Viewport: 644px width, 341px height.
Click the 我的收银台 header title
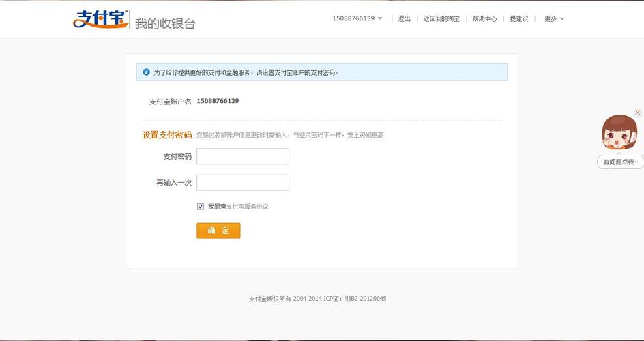tap(166, 23)
